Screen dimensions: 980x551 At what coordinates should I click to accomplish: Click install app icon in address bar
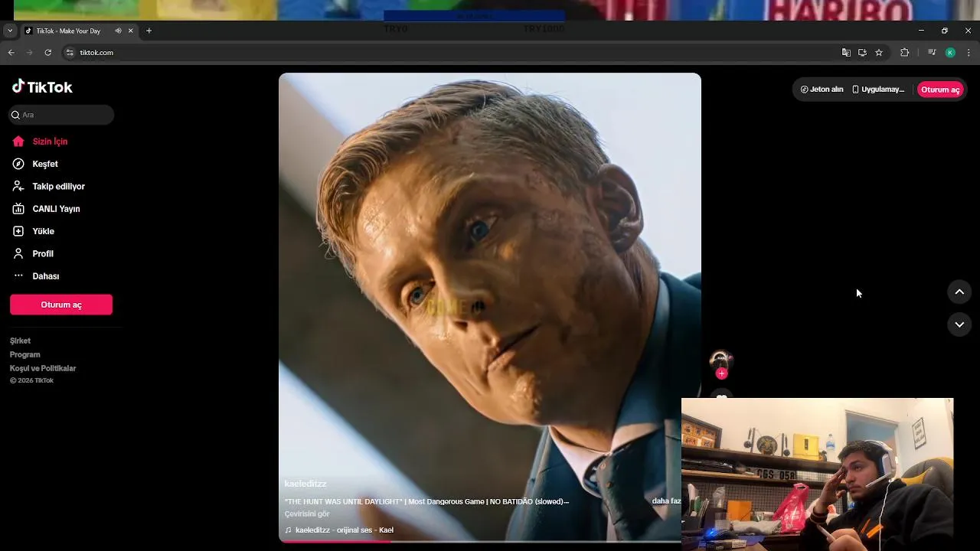862,53
